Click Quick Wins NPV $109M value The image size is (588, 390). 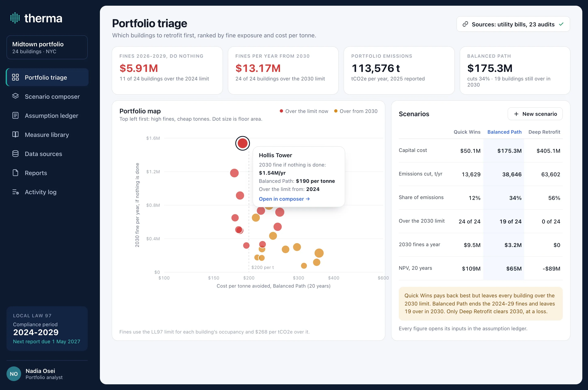click(x=471, y=269)
